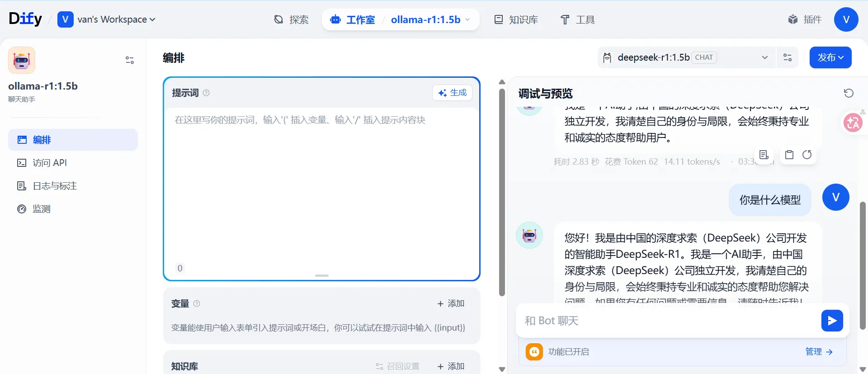Toggle the sidebar app settings icon
This screenshot has height=374, width=868.
click(130, 60)
